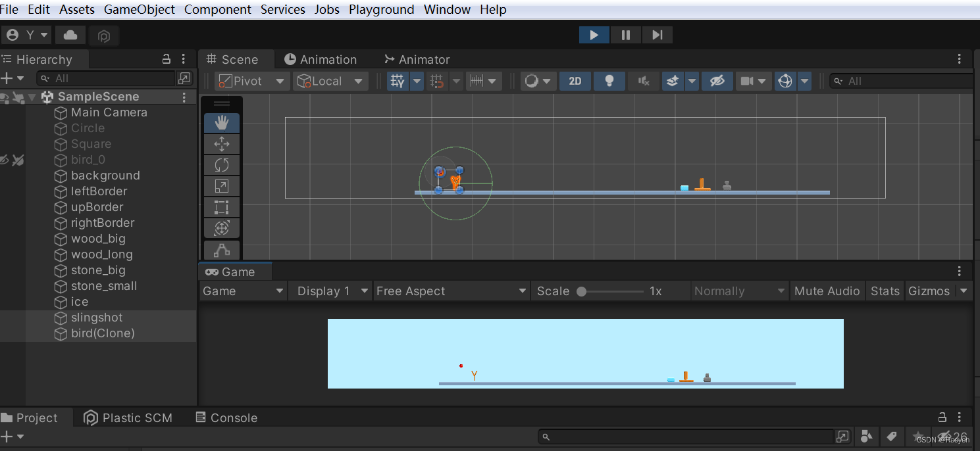Toggle Mute Audio in the Game view
Image resolution: width=980 pixels, height=451 pixels.
tap(827, 291)
